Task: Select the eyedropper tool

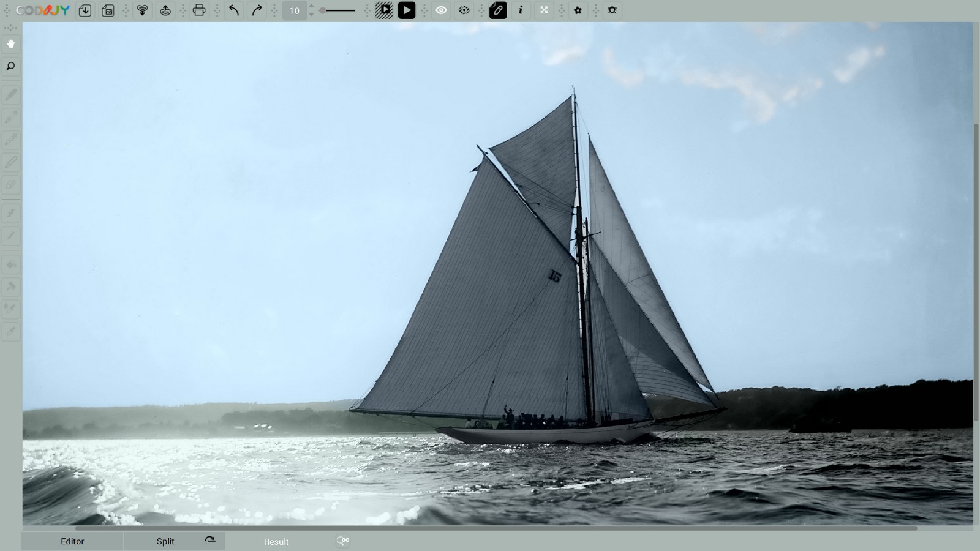Action: pos(10,331)
